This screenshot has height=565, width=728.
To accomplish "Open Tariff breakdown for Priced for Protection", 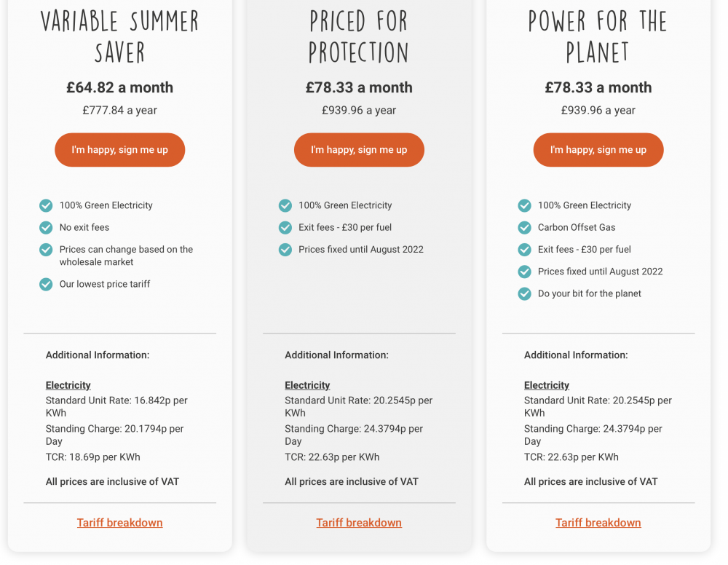I will (x=359, y=523).
